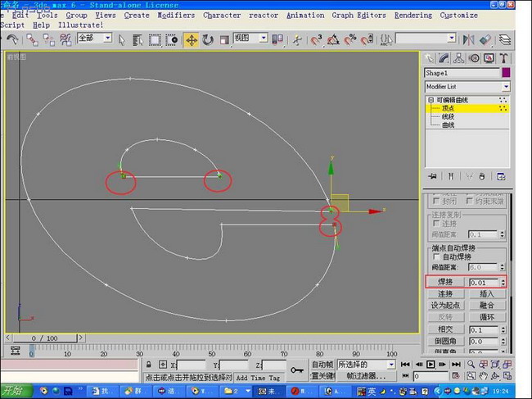Toggle absolute transform type-in mode
This screenshot has width=532, height=399.
tap(163, 365)
